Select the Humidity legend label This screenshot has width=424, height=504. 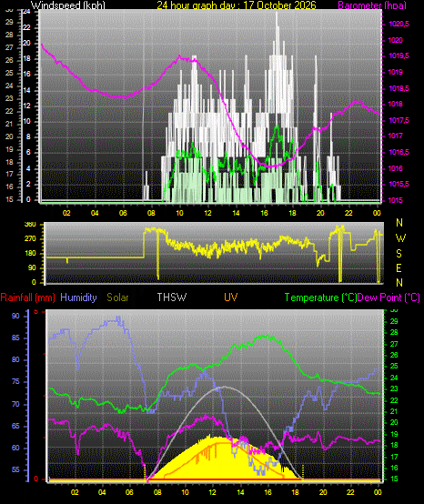click(x=78, y=297)
